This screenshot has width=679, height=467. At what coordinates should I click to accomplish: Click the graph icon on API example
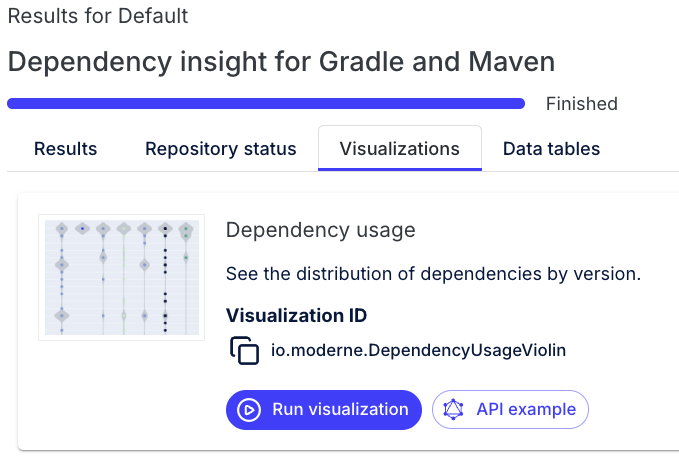tap(455, 409)
